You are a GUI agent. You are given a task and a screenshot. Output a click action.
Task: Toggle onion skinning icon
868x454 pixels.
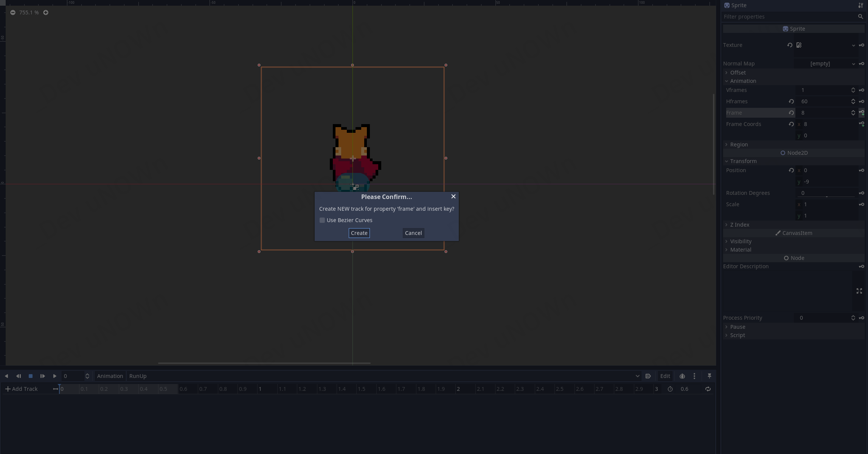[x=682, y=376]
